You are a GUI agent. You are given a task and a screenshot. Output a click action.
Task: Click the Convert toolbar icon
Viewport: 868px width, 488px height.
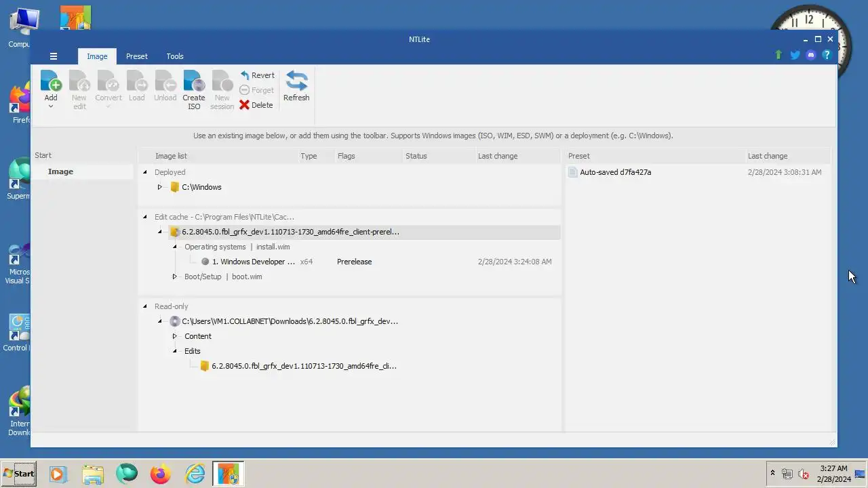click(108, 81)
